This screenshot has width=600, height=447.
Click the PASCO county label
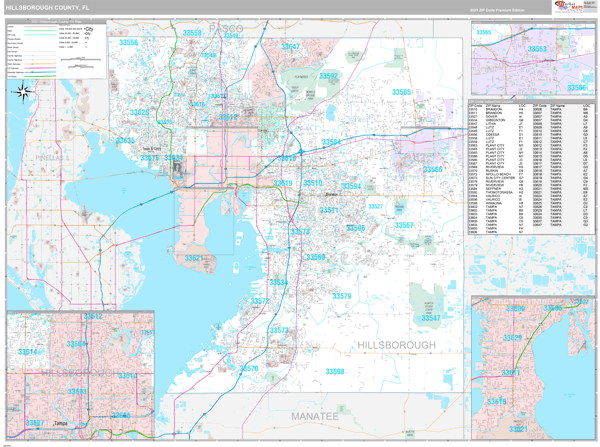click(226, 29)
